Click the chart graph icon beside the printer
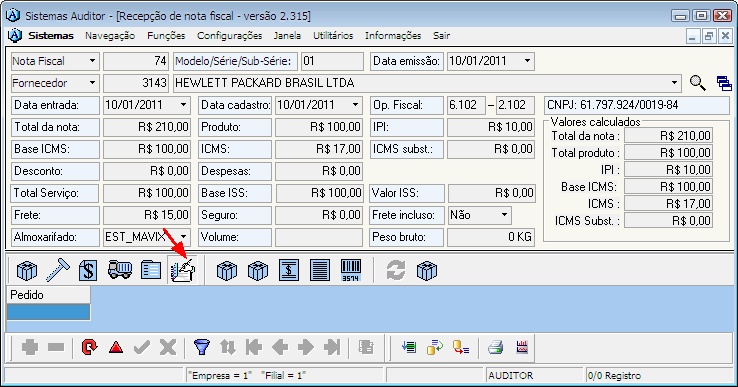 (x=522, y=347)
